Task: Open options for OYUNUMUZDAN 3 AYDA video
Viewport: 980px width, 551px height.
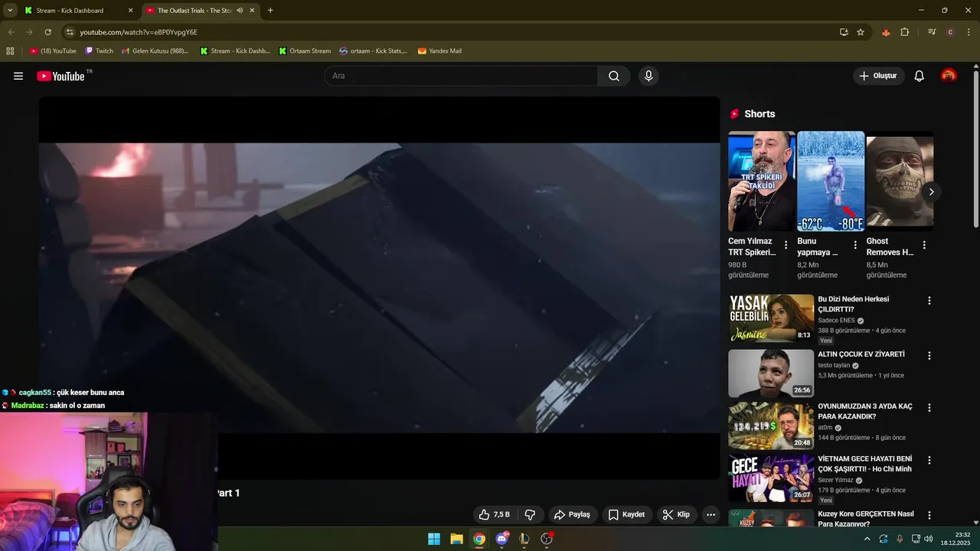Action: pos(929,408)
